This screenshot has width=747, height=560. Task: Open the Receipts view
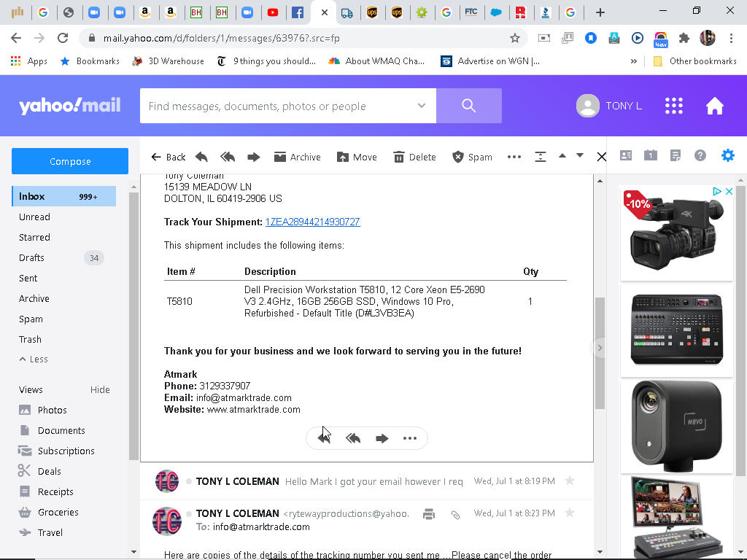[46, 492]
